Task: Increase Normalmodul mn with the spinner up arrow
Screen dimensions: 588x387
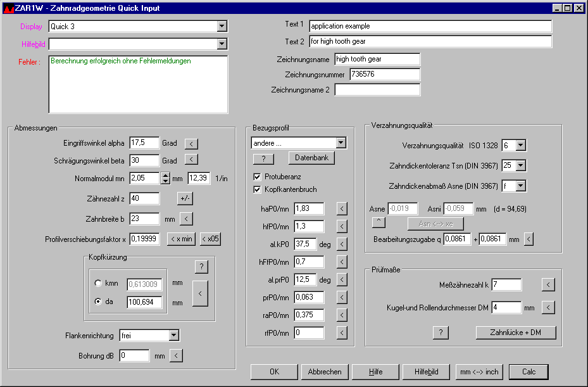Action: tap(165, 175)
